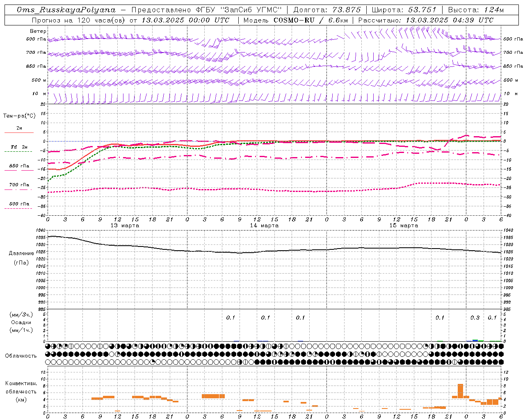Click the '13 марта' date label
The image size is (525, 420).
(125, 226)
